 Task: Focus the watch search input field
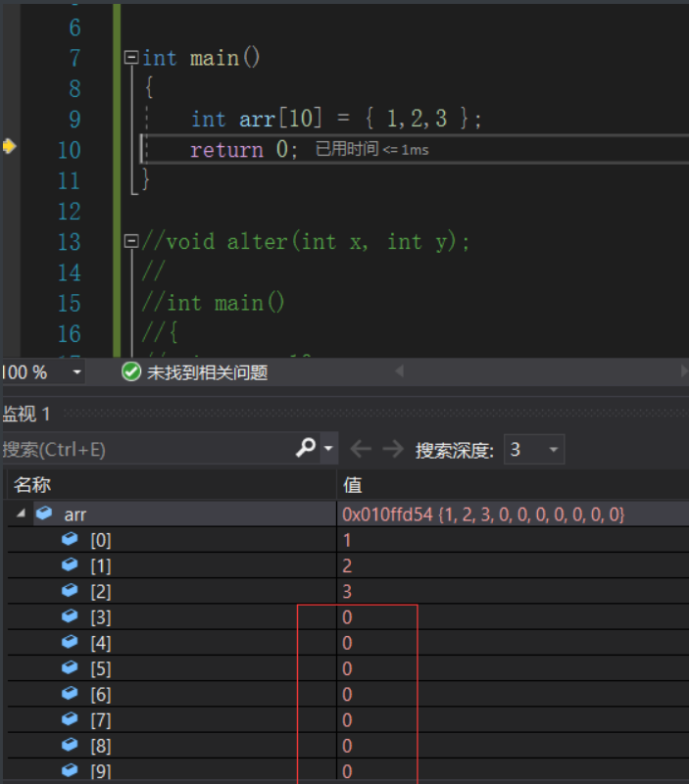147,449
